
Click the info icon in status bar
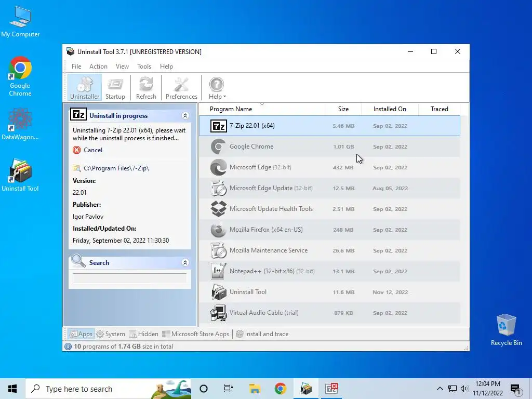[68, 347]
